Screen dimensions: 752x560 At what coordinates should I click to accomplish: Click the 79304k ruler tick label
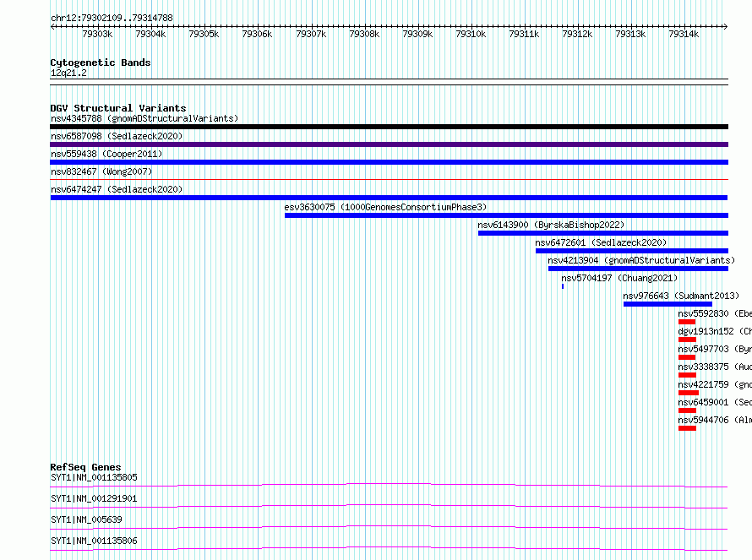tap(150, 34)
